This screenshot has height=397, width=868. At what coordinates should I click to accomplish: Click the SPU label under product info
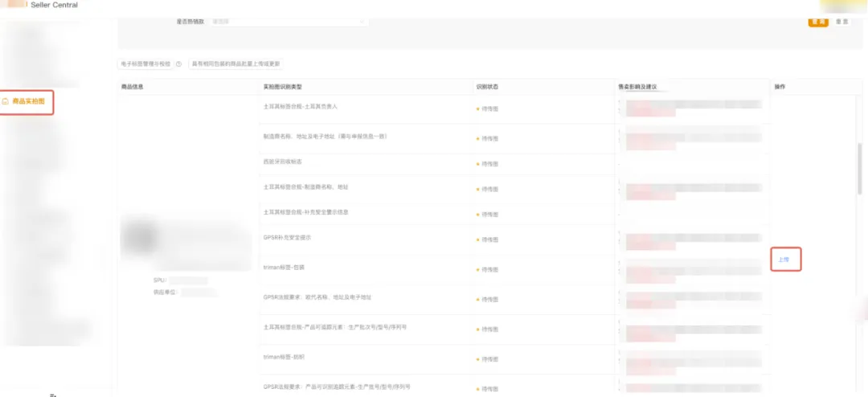click(160, 280)
